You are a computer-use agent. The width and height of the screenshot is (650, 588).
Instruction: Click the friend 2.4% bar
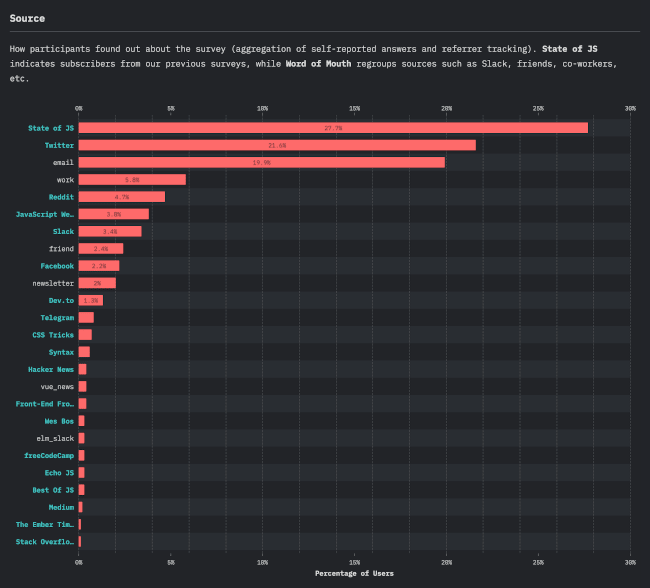tap(101, 249)
